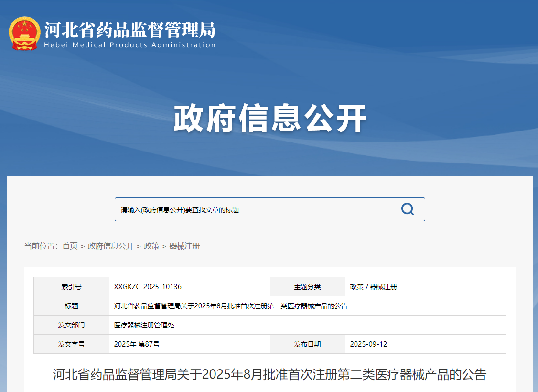Click the announcement title in the 标题 row
538x392 pixels.
point(230,306)
